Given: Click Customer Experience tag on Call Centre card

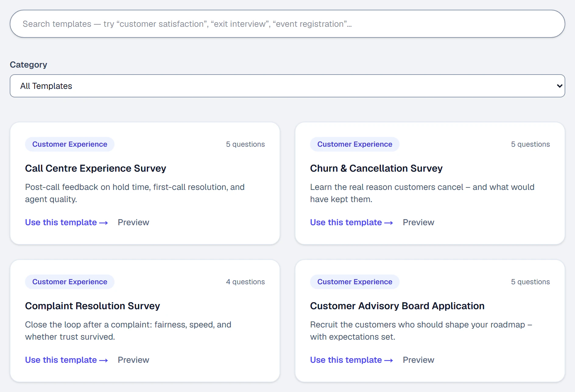Looking at the screenshot, I should coord(70,144).
